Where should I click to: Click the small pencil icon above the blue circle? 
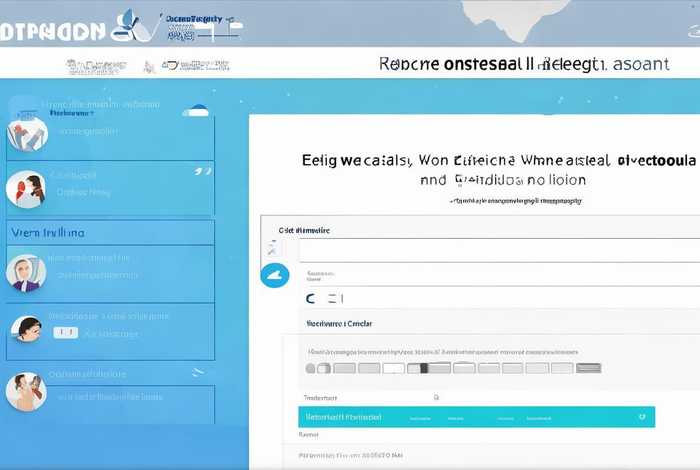(271, 247)
